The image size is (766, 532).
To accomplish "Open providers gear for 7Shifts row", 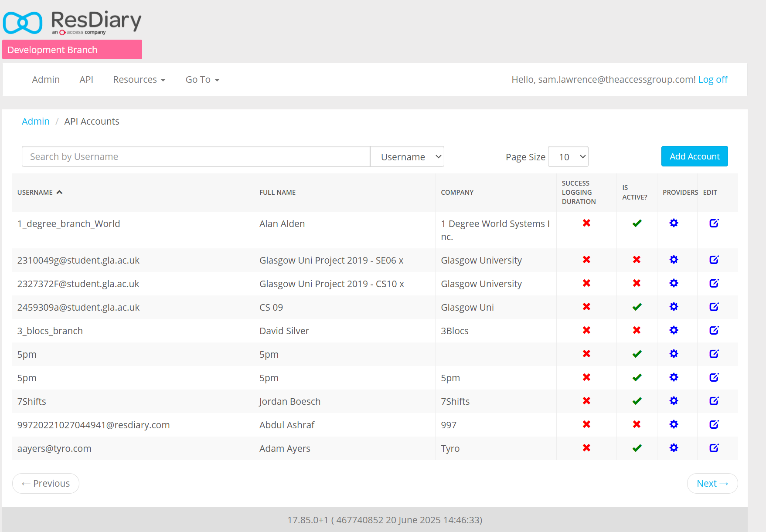I will (x=674, y=401).
